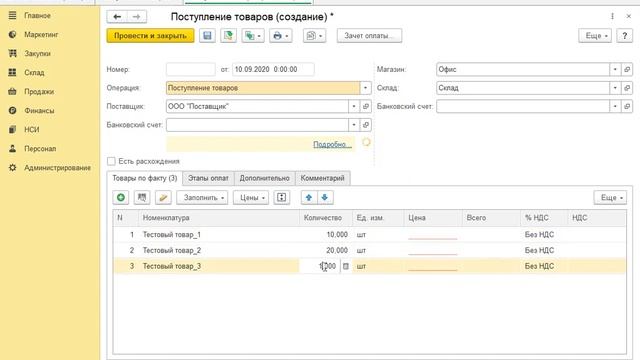Open the linked Склад record icon
The height and width of the screenshot is (360, 640).
pyautogui.click(x=627, y=88)
